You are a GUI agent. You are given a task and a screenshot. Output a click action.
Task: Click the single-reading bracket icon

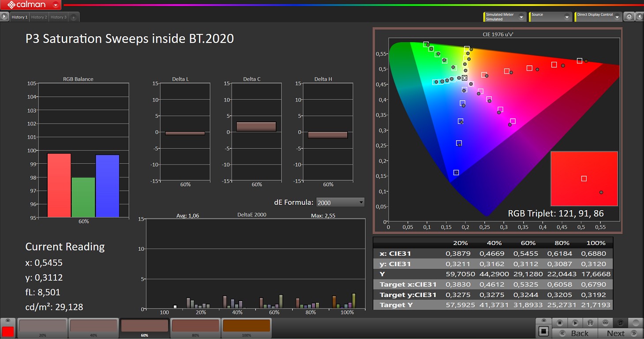coord(590,323)
